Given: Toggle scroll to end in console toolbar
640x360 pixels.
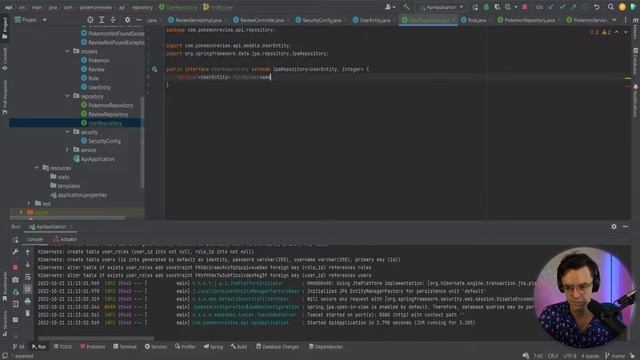Looking at the screenshot, I should pyautogui.click(x=28, y=289).
